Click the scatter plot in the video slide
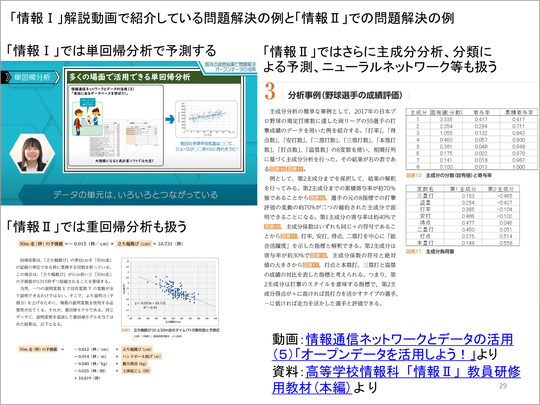 (206, 120)
